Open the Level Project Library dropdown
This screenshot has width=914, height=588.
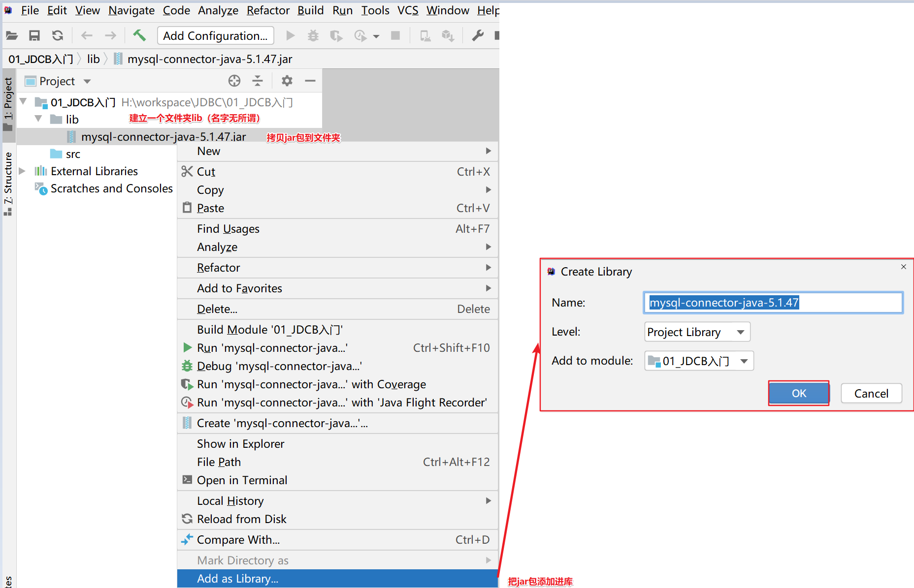(x=697, y=332)
